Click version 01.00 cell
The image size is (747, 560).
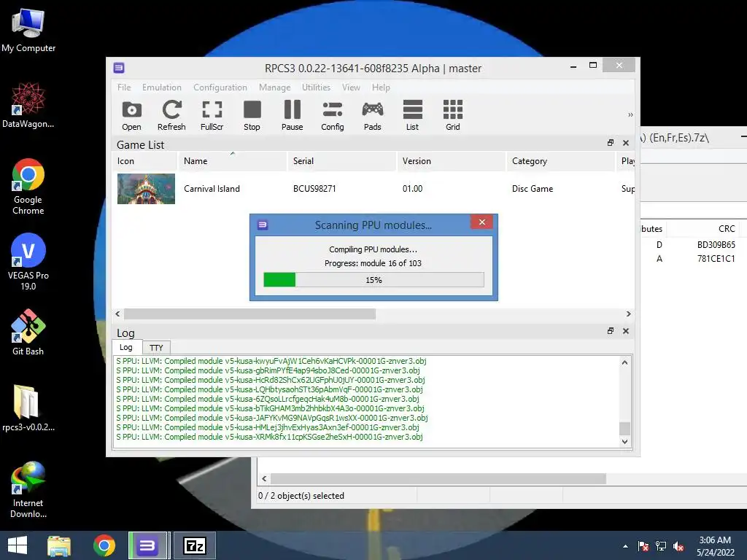click(413, 189)
